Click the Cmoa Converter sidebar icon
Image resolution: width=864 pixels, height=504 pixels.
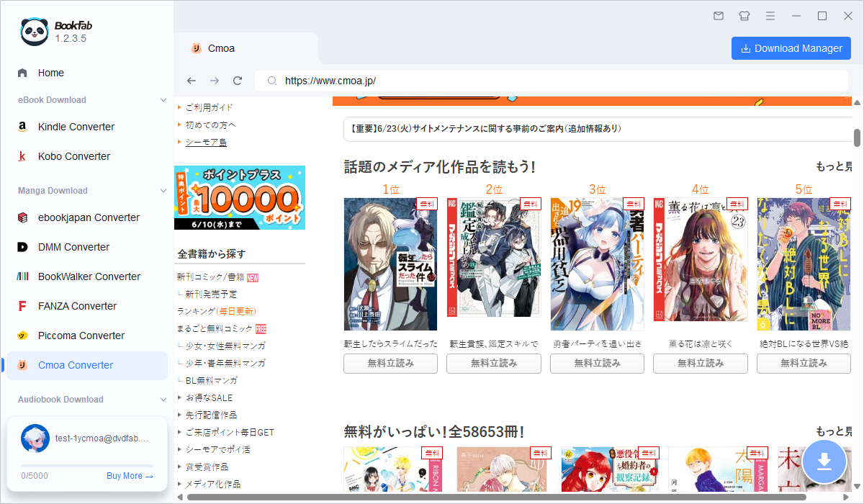coord(22,365)
